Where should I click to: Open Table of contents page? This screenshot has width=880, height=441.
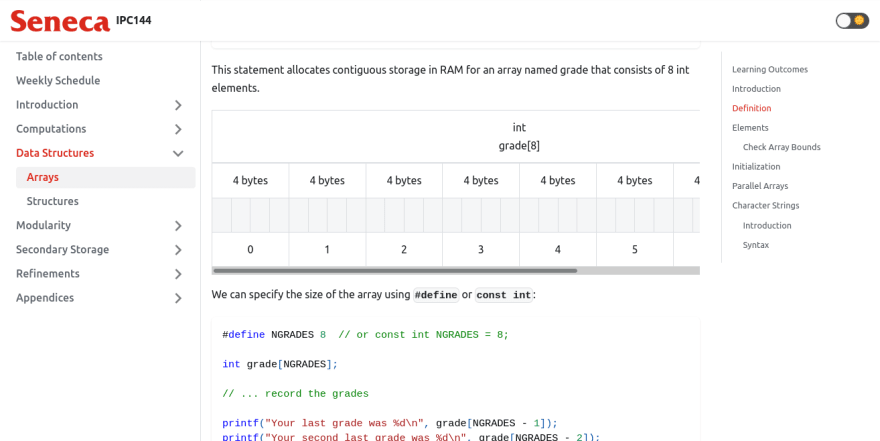point(59,56)
